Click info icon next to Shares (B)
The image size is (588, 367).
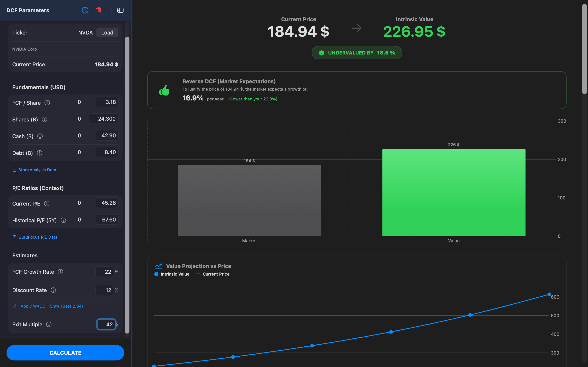(45, 119)
